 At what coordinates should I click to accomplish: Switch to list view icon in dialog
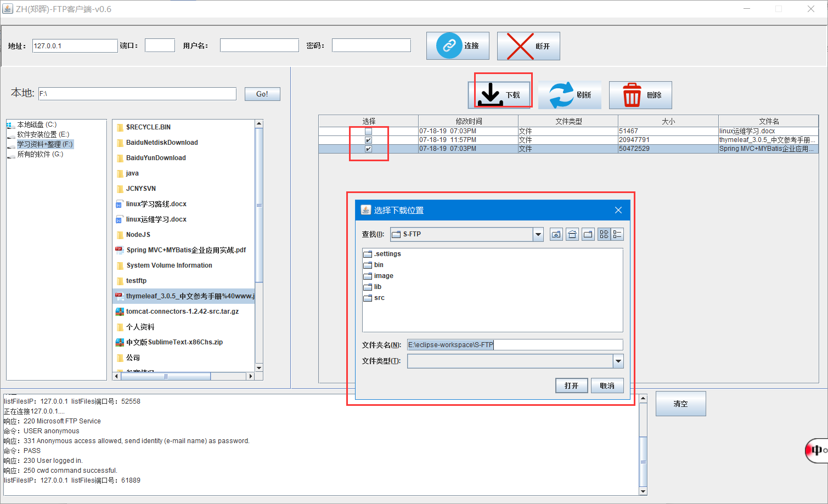604,234
